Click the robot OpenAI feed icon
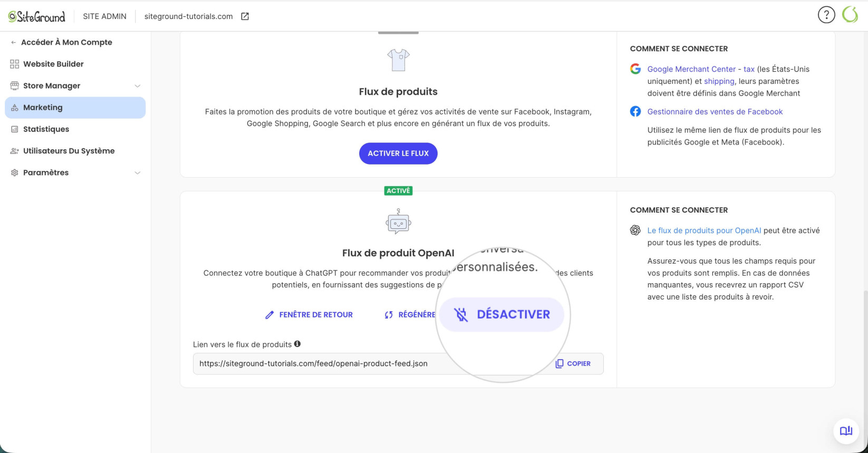The width and height of the screenshot is (868, 453). point(398,221)
